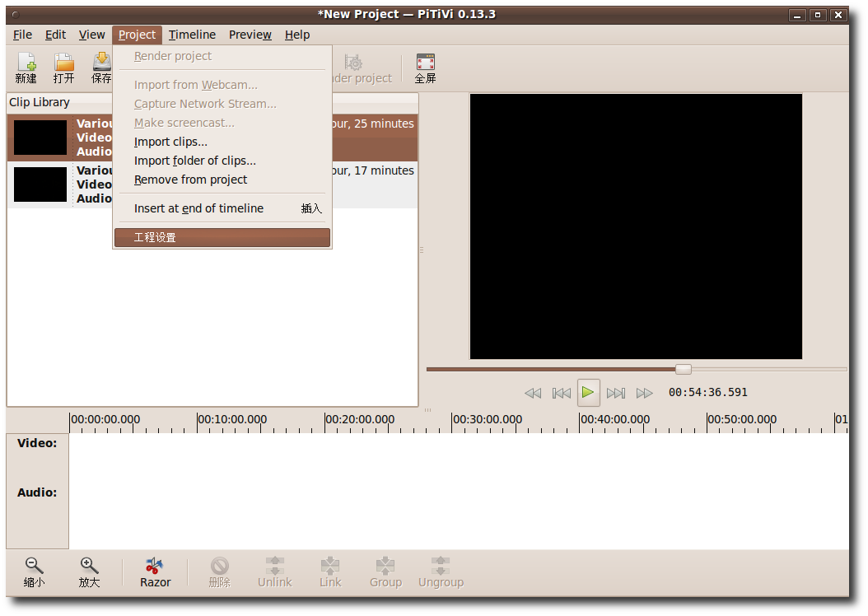Image resolution: width=868 pixels, height=616 pixels.
Task: Click the Unlink clips icon
Action: 274,572
